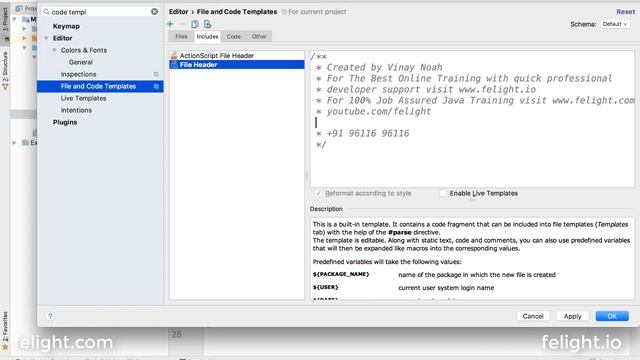The height and width of the screenshot is (360, 640).
Task: Select the File Header template
Action: (x=237, y=64)
